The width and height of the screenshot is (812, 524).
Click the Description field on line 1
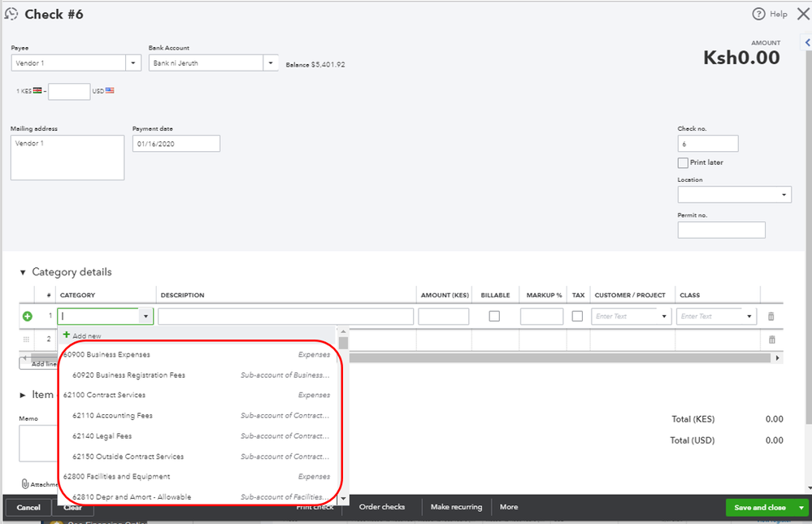tap(286, 316)
